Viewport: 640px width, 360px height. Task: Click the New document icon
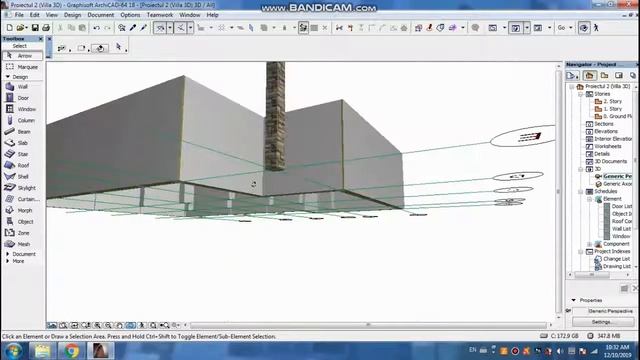[x=9, y=28]
